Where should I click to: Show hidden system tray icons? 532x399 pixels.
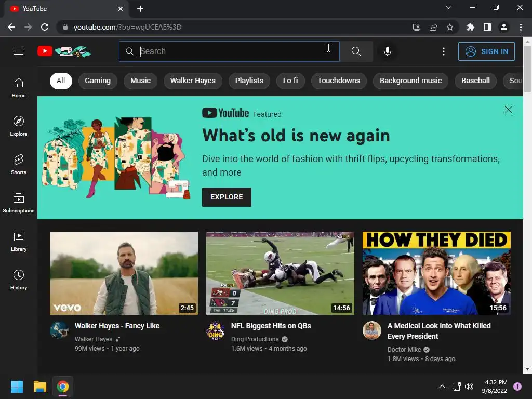[x=442, y=387]
